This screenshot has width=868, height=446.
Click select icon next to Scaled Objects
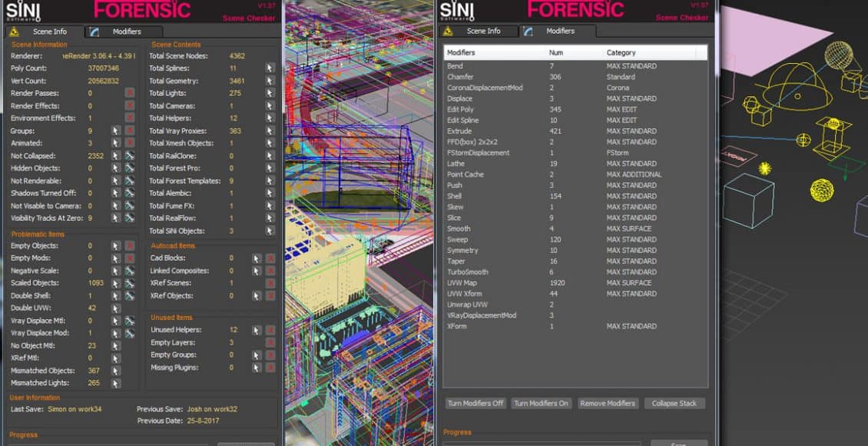(x=116, y=283)
